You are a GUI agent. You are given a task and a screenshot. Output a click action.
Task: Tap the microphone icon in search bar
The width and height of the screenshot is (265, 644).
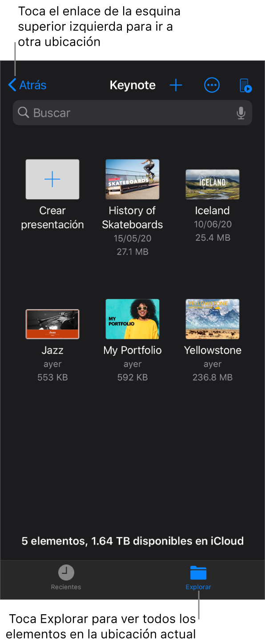click(241, 113)
